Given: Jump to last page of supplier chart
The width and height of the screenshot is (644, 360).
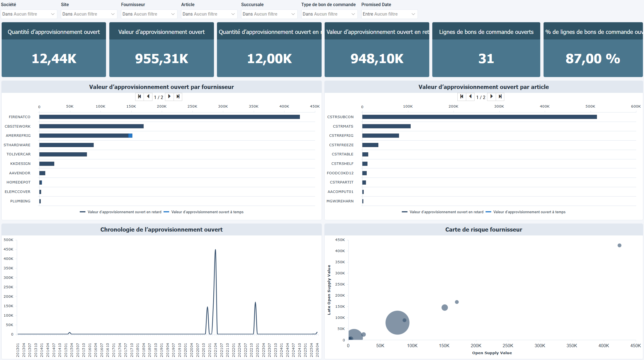Looking at the screenshot, I should 178,96.
